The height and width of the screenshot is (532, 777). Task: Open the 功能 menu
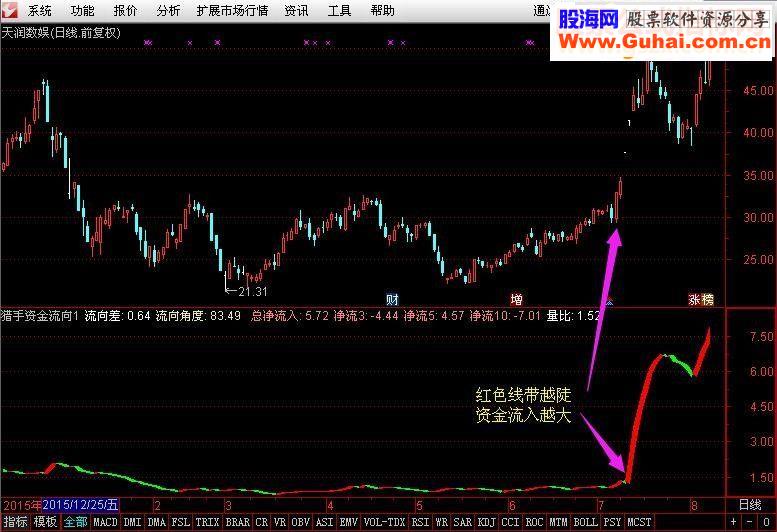point(82,10)
